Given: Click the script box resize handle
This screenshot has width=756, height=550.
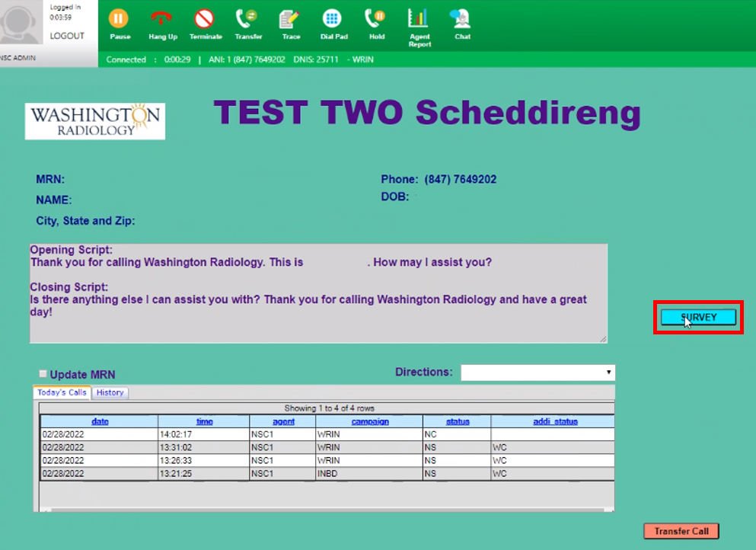Looking at the screenshot, I should click(x=603, y=339).
